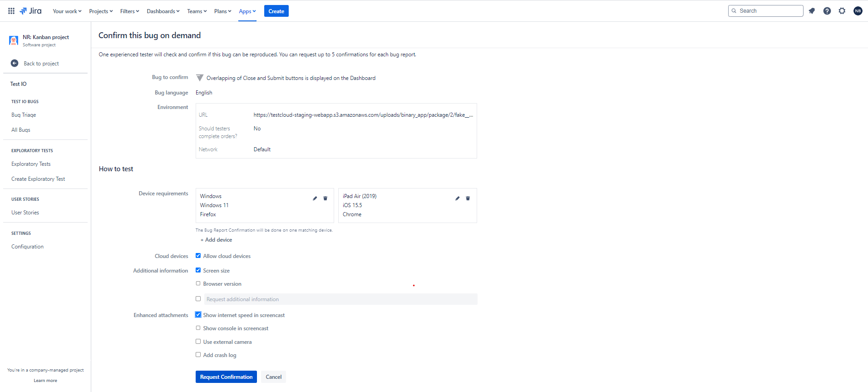Expand the Your work dropdown

(67, 11)
